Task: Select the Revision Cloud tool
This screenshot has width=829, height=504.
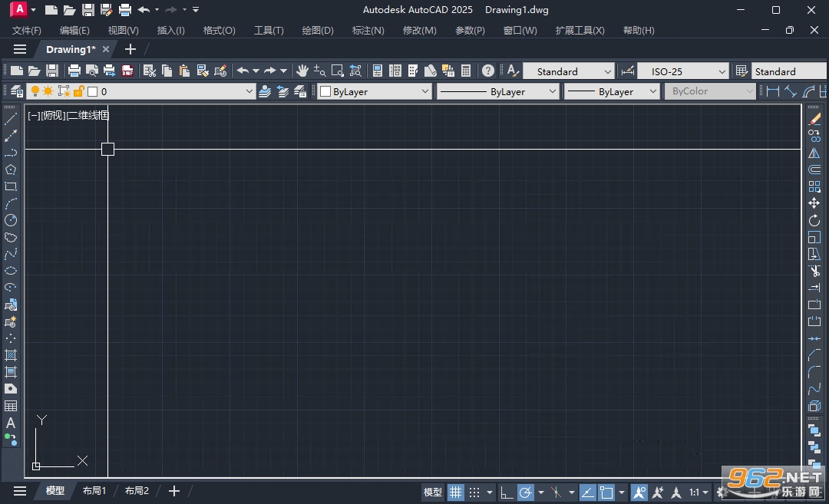Action: click(x=11, y=237)
